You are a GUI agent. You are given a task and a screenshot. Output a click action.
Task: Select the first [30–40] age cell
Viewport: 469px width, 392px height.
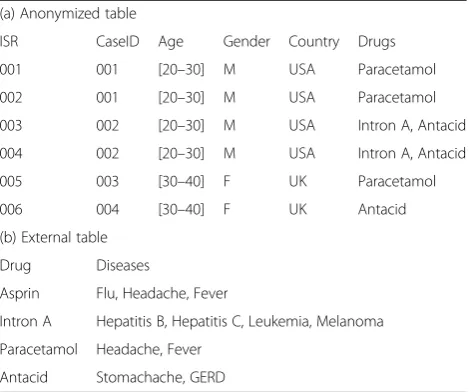[x=181, y=182]
